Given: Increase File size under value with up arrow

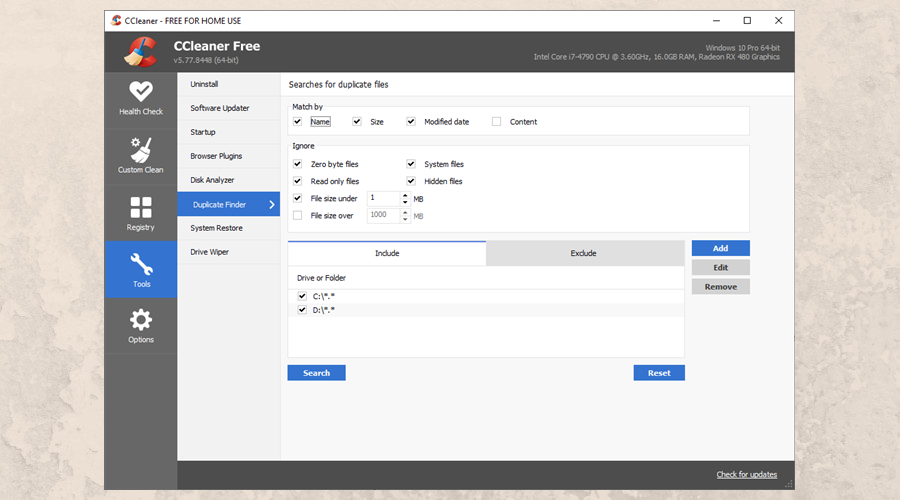Looking at the screenshot, I should coord(405,195).
